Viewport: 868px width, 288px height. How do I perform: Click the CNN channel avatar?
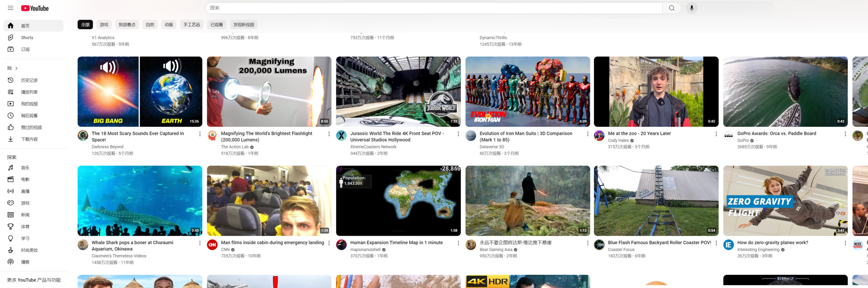(212, 245)
